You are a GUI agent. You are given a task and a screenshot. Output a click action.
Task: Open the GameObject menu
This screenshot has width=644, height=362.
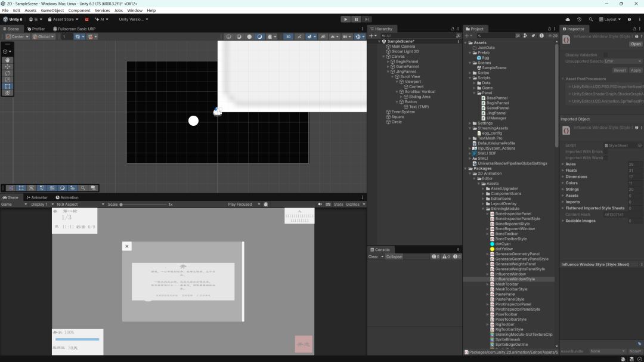(x=52, y=10)
